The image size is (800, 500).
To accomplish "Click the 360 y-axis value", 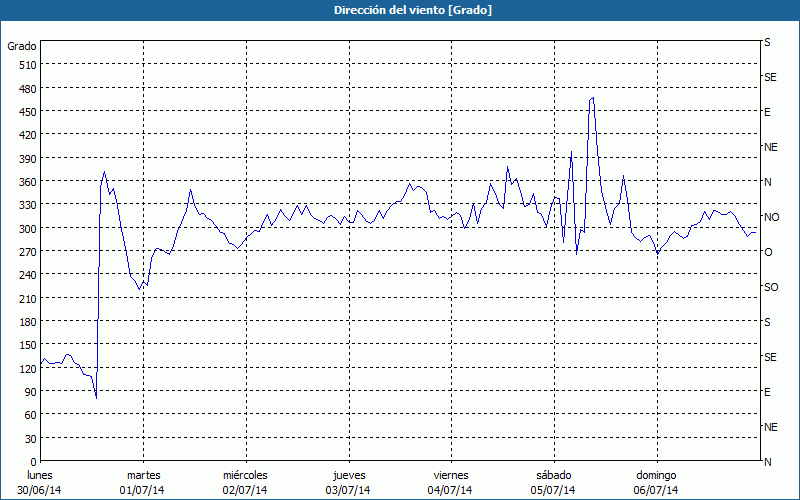I will click(27, 182).
